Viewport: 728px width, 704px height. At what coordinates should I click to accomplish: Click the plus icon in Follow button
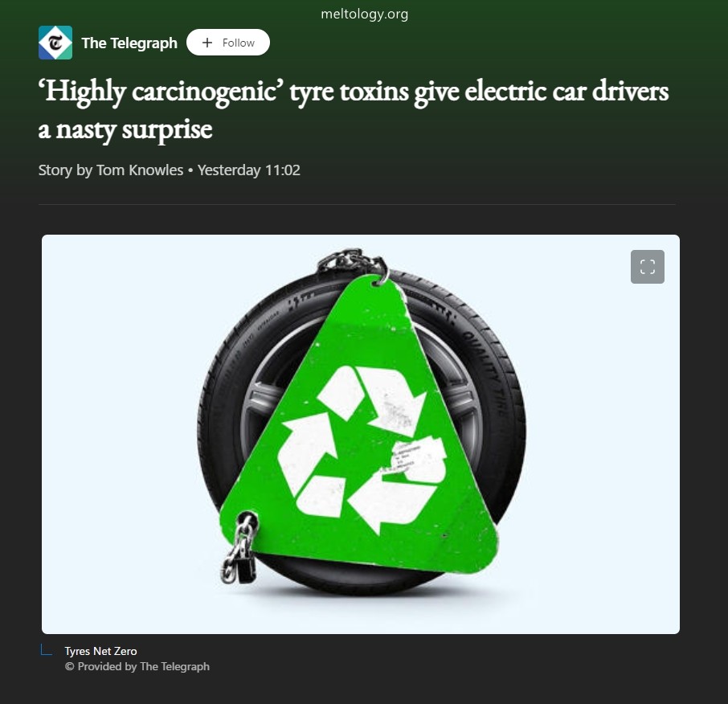[x=207, y=43]
